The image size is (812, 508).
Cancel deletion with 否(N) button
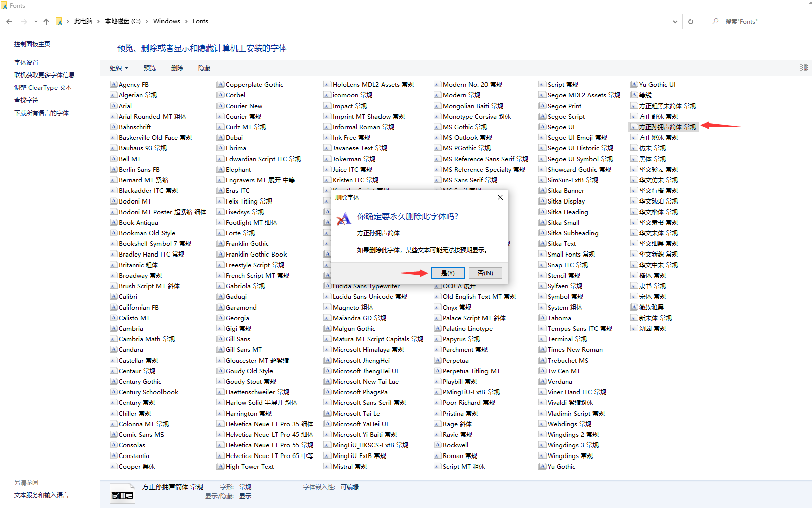coord(485,273)
